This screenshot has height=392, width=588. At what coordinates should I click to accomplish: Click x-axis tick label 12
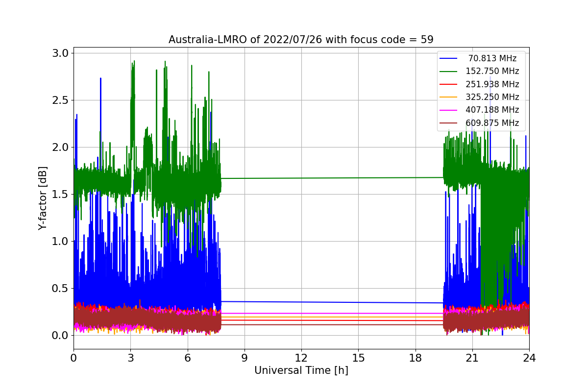tap(301, 358)
